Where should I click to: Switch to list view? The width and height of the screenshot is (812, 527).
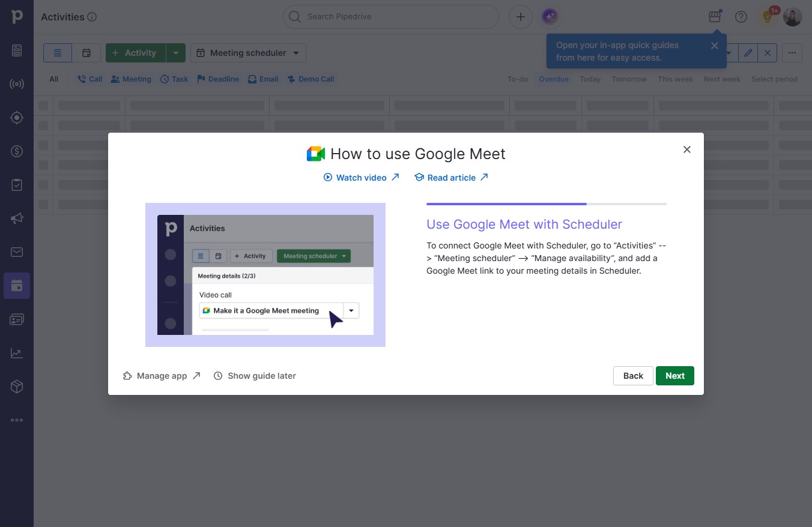[x=58, y=53]
